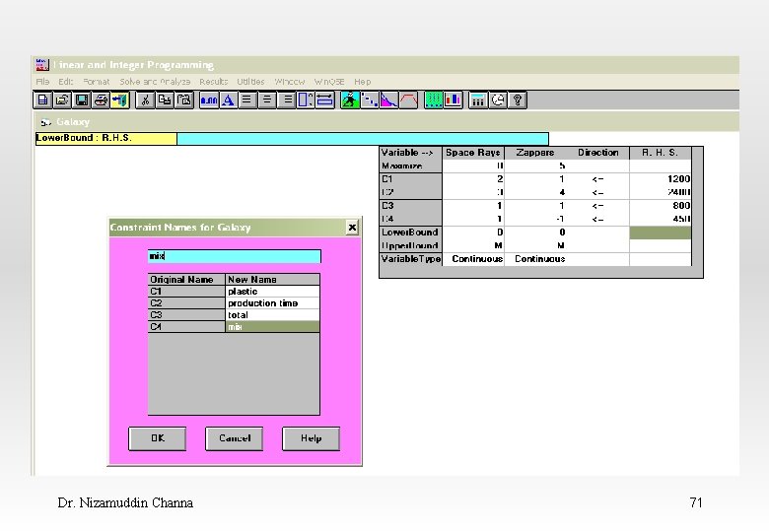
Task: Select the highlighted 'mix' name cell
Action: 272,327
